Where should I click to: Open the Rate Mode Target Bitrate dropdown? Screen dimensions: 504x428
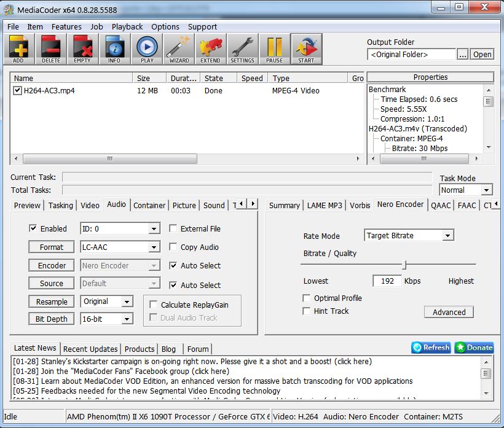pos(447,235)
